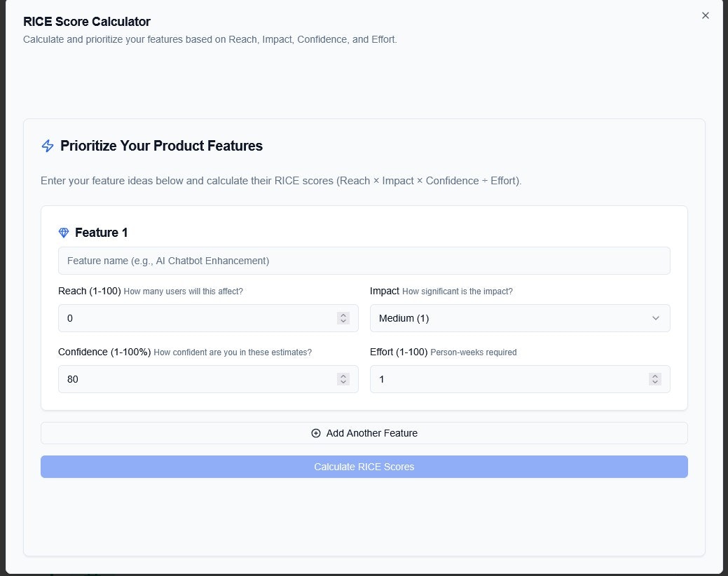
Task: Click the "Reach (1-100)" field label
Action: [x=90, y=291]
